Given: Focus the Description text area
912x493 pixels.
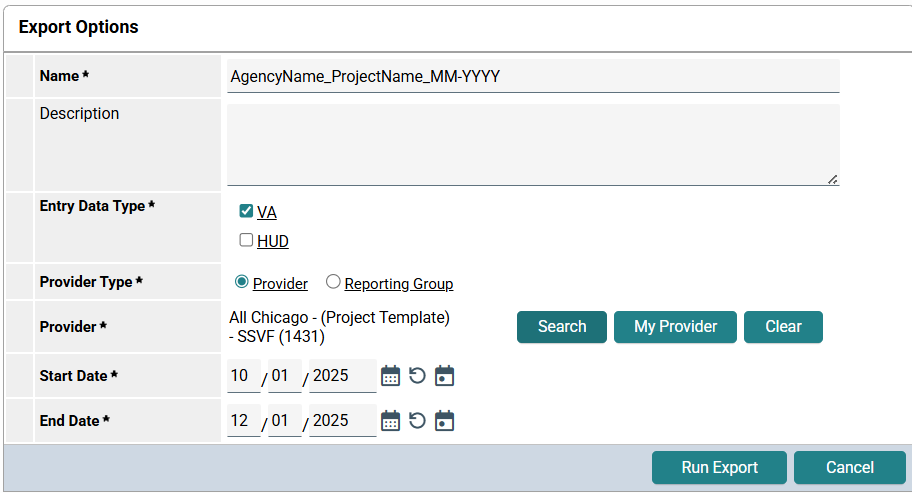Looking at the screenshot, I should [533, 145].
